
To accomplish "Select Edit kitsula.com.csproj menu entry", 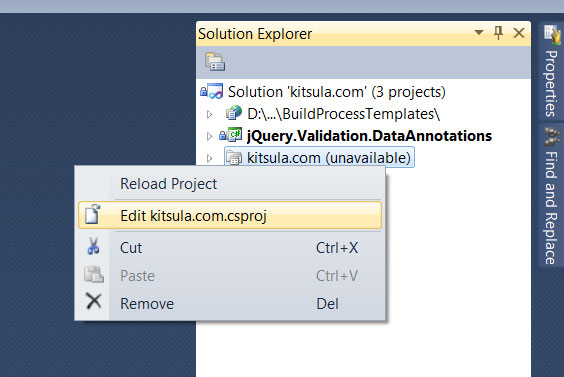I will tap(230, 215).
